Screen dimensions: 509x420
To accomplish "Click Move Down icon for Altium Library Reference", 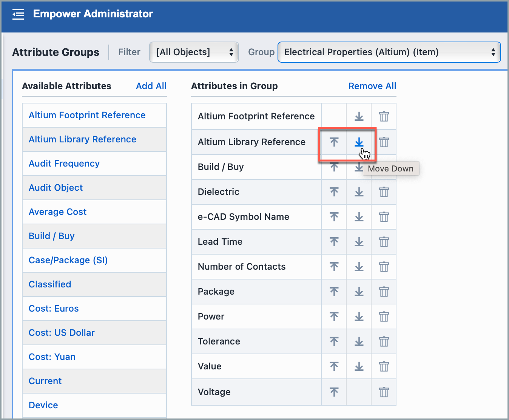I will (358, 142).
